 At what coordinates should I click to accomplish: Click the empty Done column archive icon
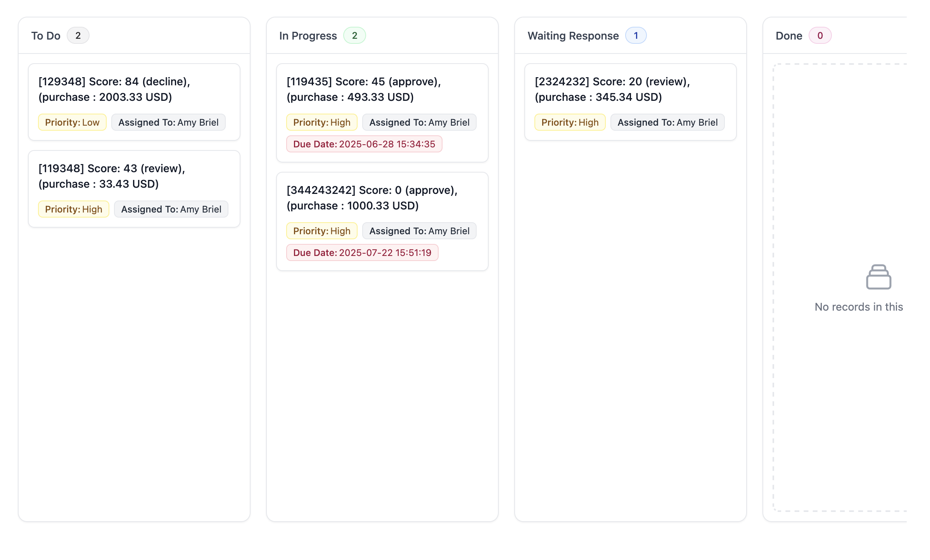point(878,277)
